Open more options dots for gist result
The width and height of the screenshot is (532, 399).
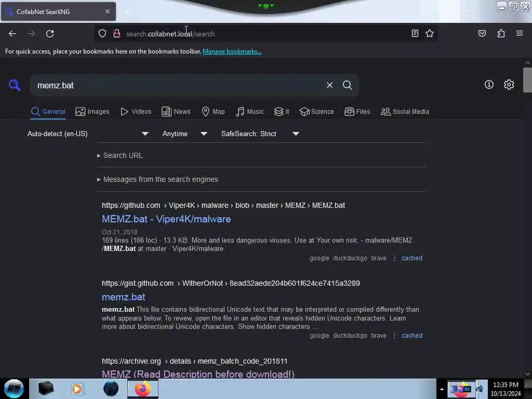pos(394,336)
